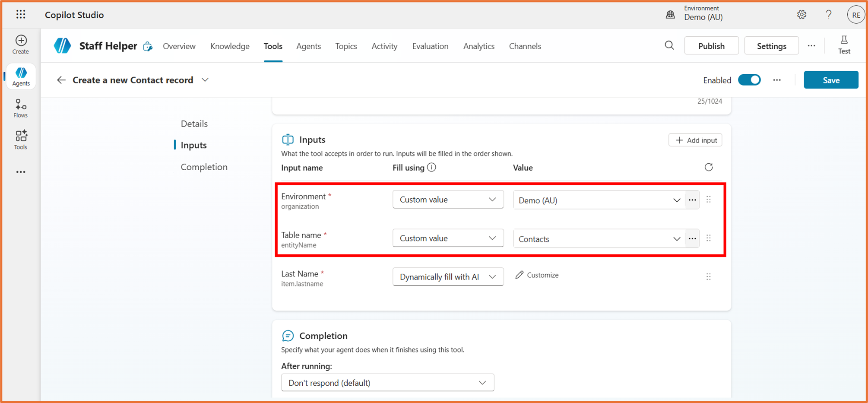Click the search magnifier icon
This screenshot has width=868, height=403.
[669, 46]
